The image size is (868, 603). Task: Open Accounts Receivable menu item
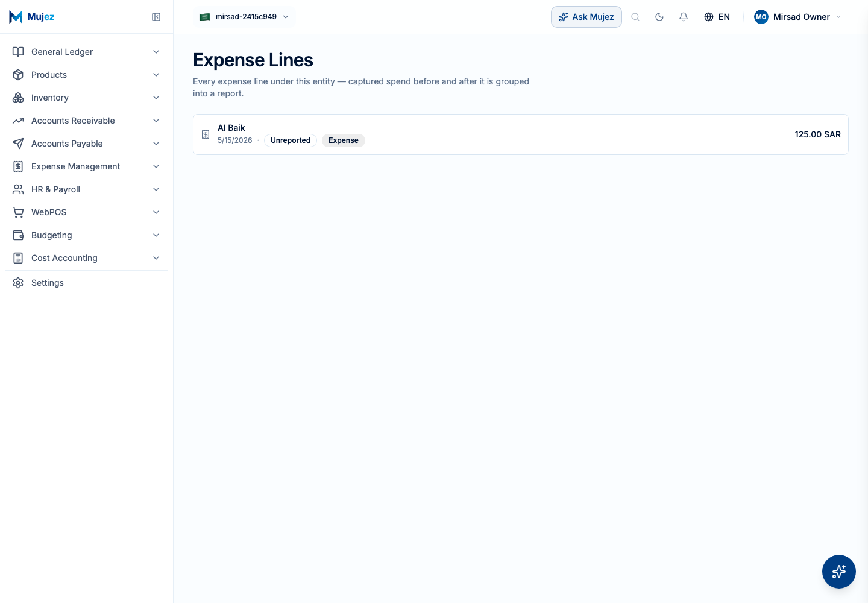pos(86,121)
